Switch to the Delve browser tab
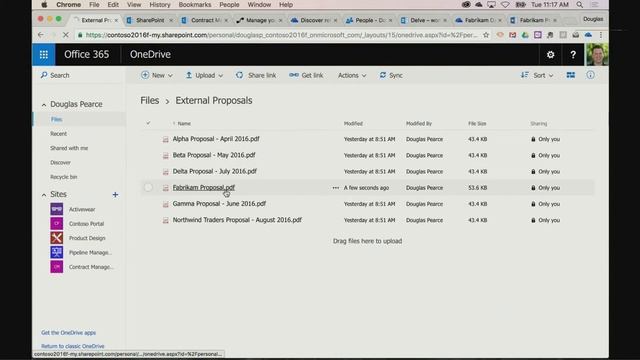The width and height of the screenshot is (640, 360). tap(423, 20)
